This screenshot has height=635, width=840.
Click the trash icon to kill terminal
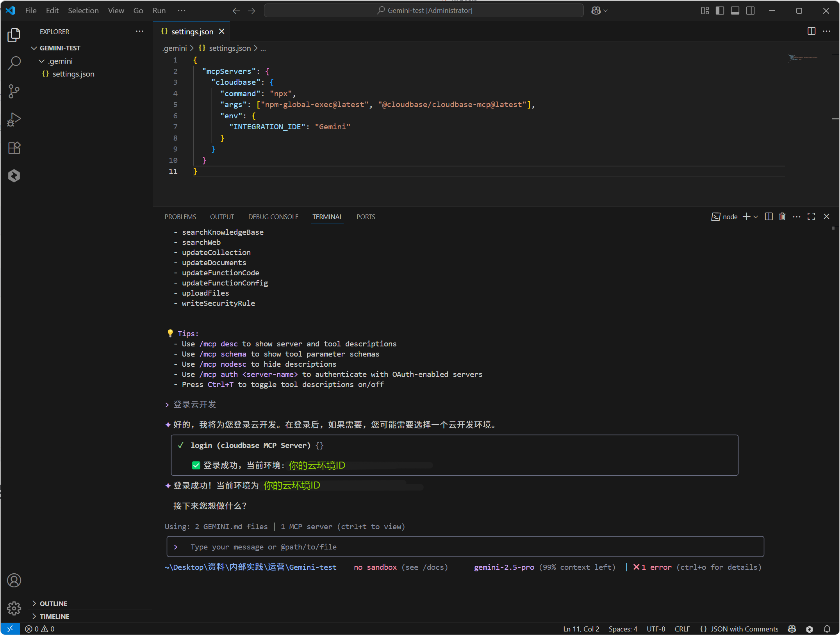click(782, 217)
